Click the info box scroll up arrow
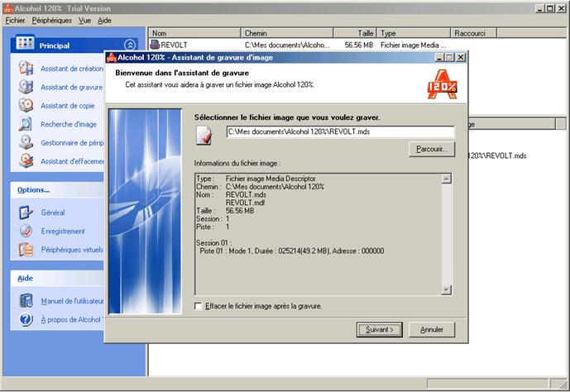This screenshot has width=570, height=392. click(x=447, y=179)
